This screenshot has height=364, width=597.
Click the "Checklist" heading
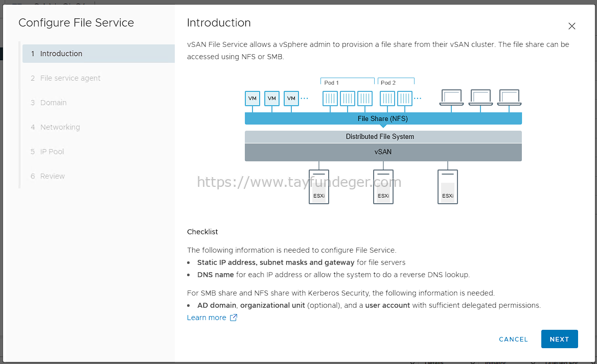(x=202, y=232)
